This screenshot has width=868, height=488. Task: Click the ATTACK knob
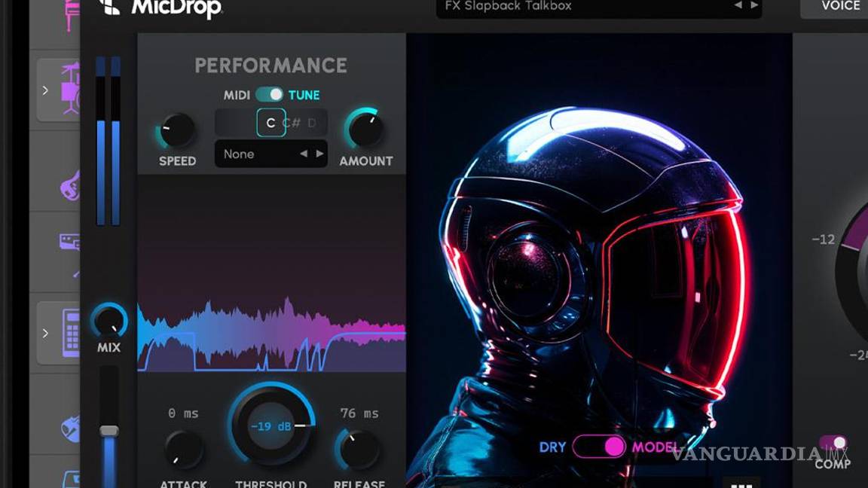[x=183, y=448]
